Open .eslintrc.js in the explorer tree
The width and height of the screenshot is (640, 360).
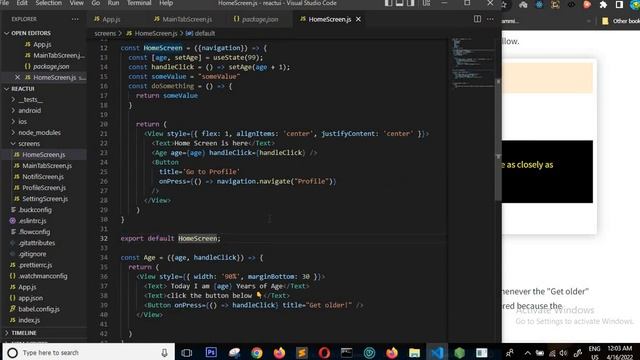(x=32, y=221)
